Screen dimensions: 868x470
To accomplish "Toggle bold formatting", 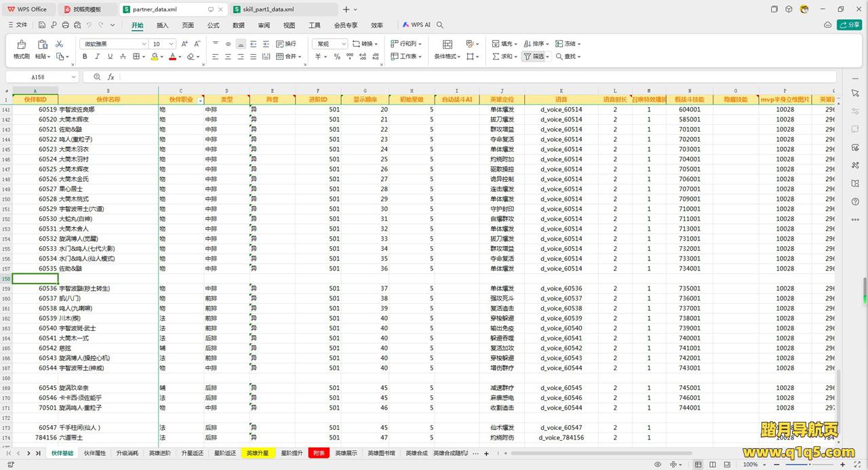I will [x=85, y=57].
